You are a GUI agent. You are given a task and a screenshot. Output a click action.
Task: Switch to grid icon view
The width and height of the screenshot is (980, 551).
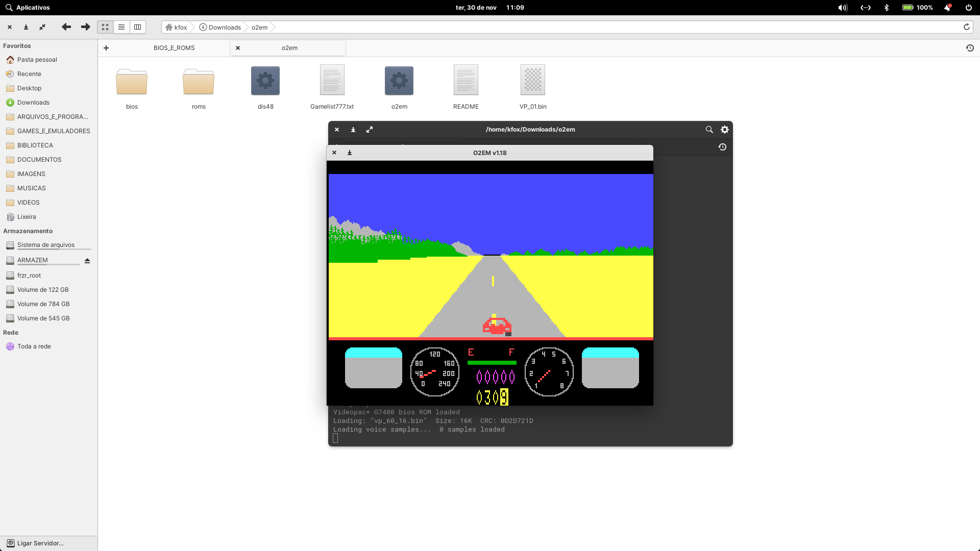click(x=105, y=27)
